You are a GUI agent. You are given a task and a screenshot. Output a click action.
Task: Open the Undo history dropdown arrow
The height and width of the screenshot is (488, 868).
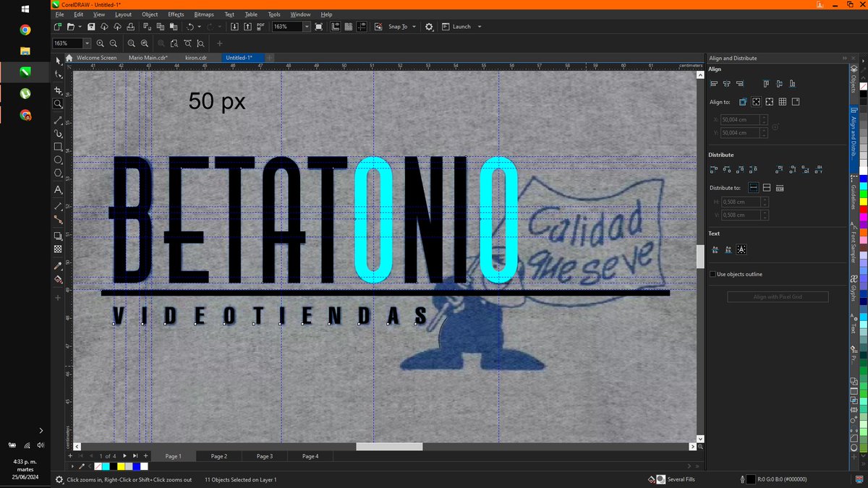(198, 27)
